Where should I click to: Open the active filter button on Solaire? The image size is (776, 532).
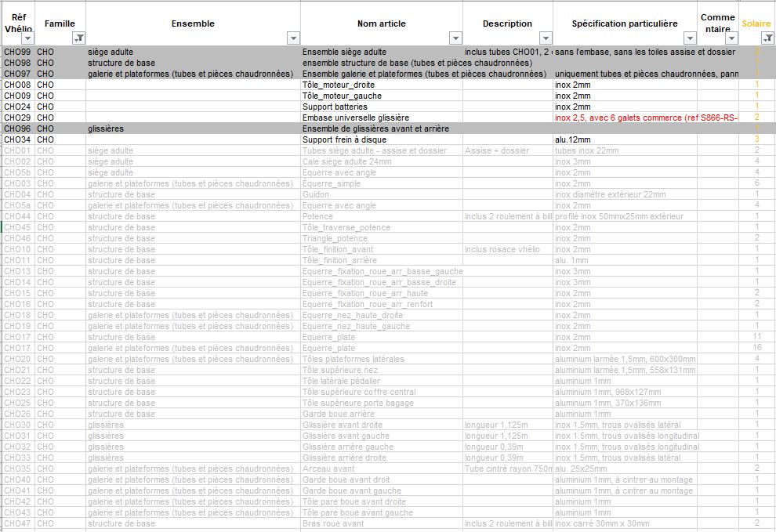click(x=767, y=38)
